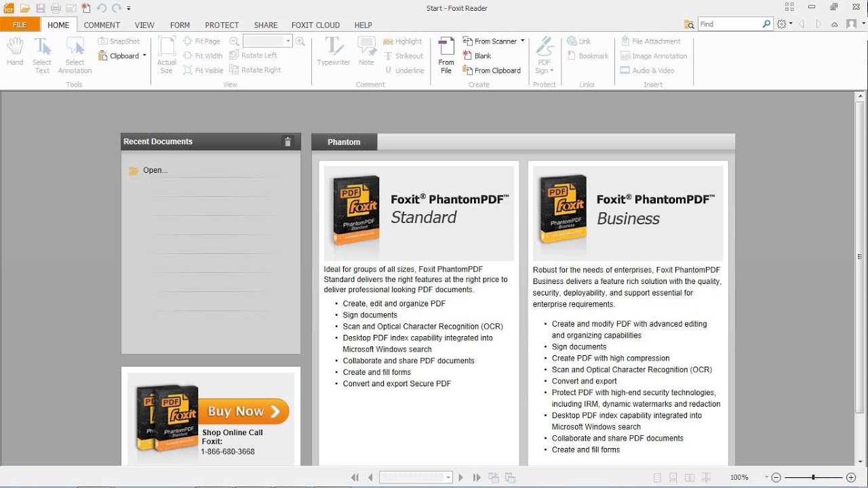The width and height of the screenshot is (868, 488).
Task: Click the Strikeout tool
Action: pyautogui.click(x=403, y=56)
